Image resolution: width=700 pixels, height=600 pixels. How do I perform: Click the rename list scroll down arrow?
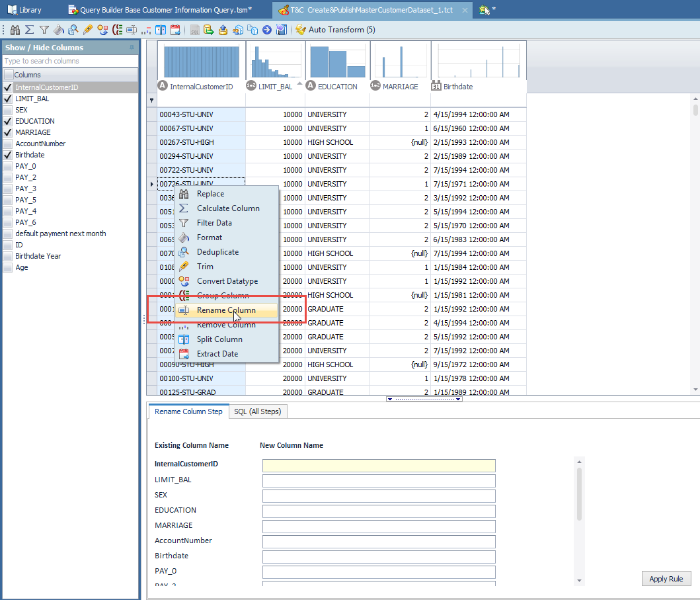[579, 581]
